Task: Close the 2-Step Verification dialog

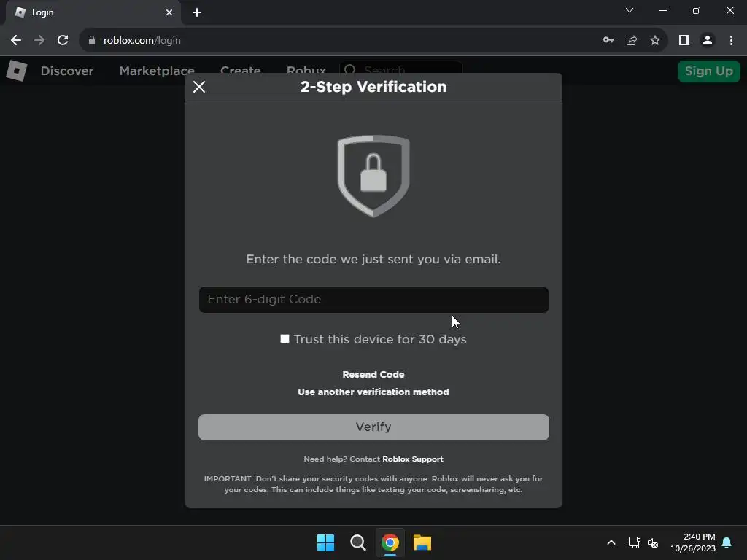Action: (199, 87)
